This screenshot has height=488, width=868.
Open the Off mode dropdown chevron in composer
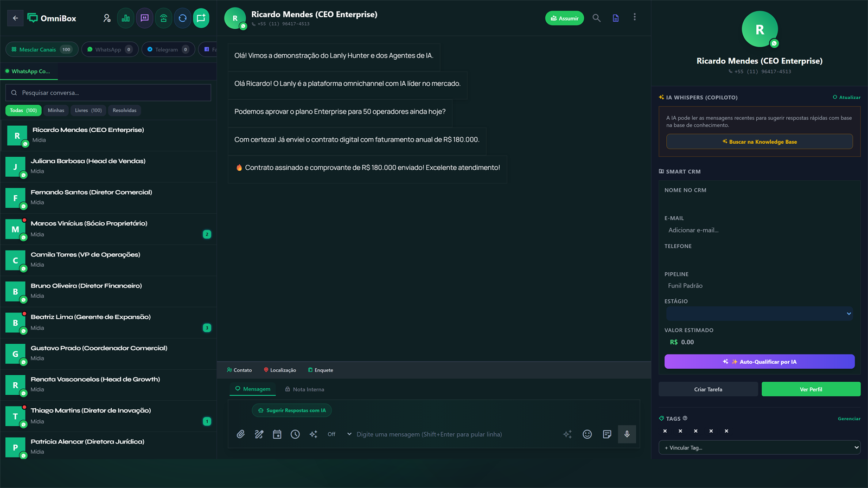tap(349, 434)
